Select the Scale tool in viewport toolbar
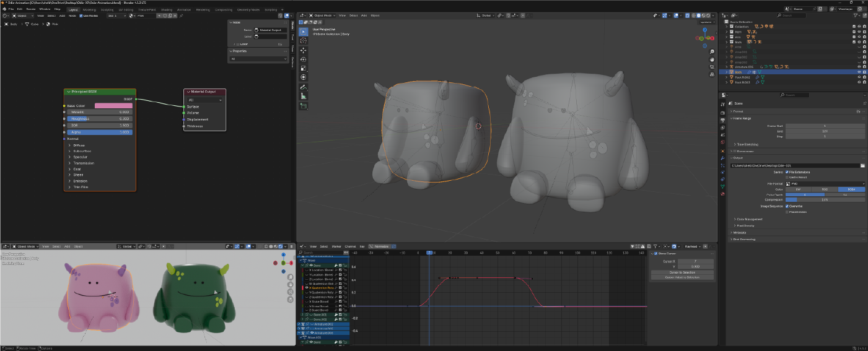 pyautogui.click(x=304, y=68)
